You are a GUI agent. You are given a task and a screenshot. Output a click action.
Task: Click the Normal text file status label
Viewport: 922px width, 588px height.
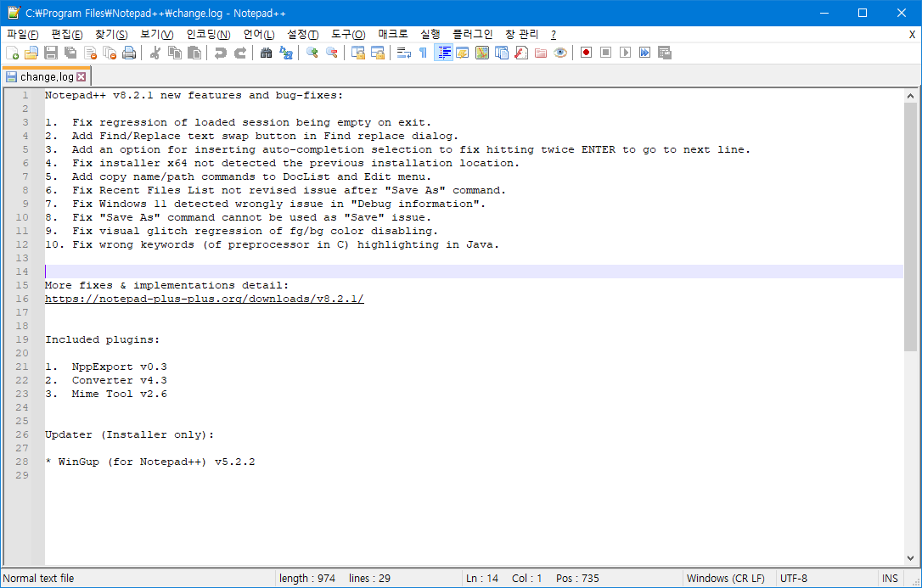39,579
